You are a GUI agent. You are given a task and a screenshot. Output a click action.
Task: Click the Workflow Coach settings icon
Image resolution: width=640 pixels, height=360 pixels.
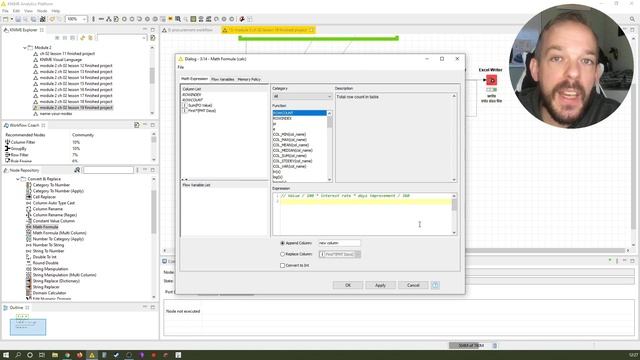pyautogui.click(x=137, y=125)
